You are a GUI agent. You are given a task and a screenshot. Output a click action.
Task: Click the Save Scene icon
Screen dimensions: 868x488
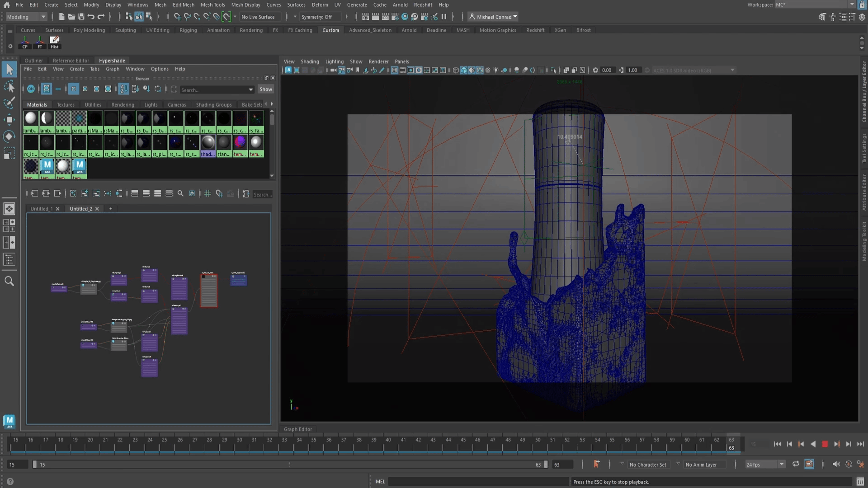click(x=81, y=17)
